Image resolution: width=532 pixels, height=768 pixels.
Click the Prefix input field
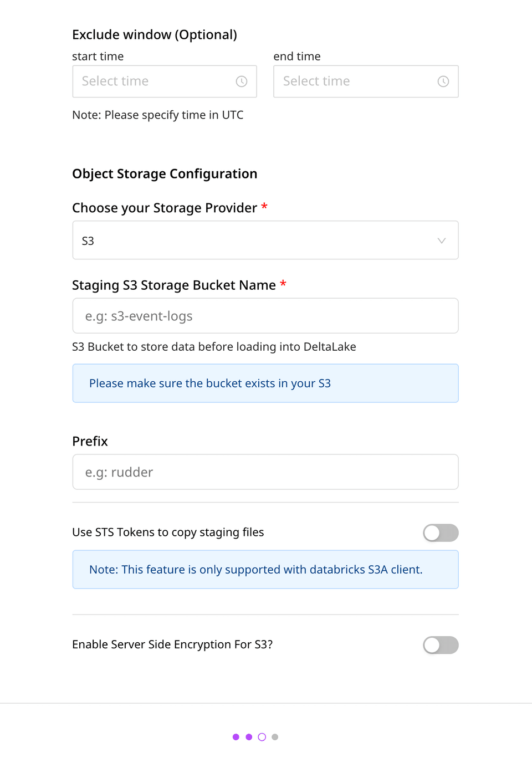pos(265,472)
